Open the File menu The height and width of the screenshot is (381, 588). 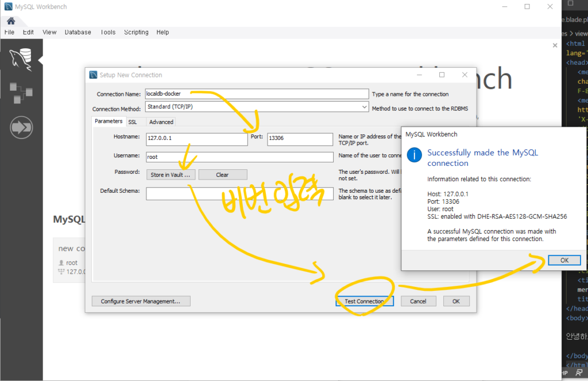(9, 32)
